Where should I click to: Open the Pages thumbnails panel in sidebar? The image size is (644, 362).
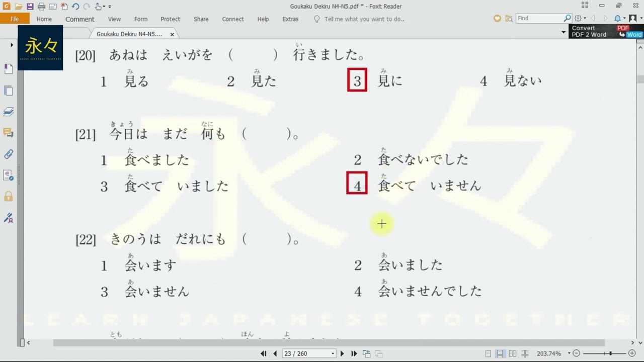pyautogui.click(x=8, y=90)
